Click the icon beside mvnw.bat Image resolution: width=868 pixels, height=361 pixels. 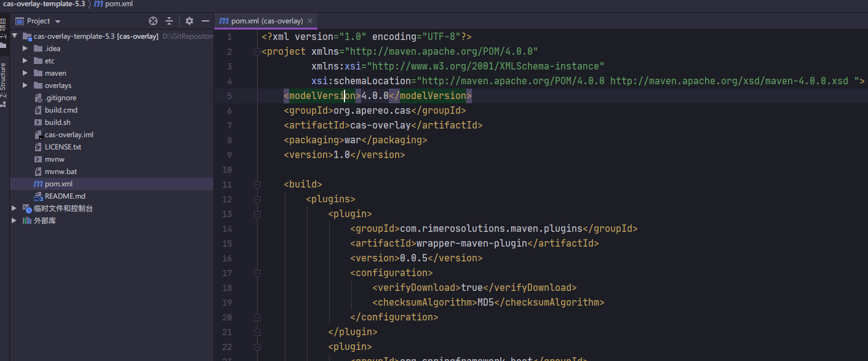coord(38,172)
